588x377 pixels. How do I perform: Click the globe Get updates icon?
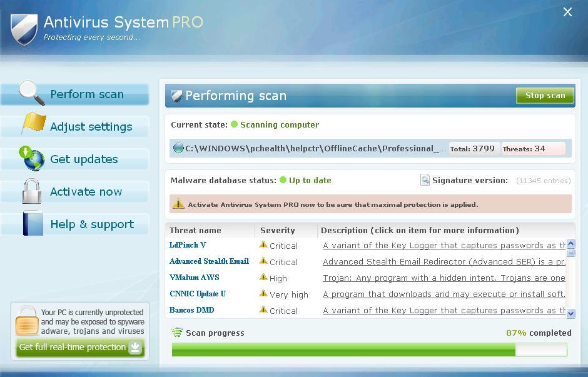pos(32,158)
